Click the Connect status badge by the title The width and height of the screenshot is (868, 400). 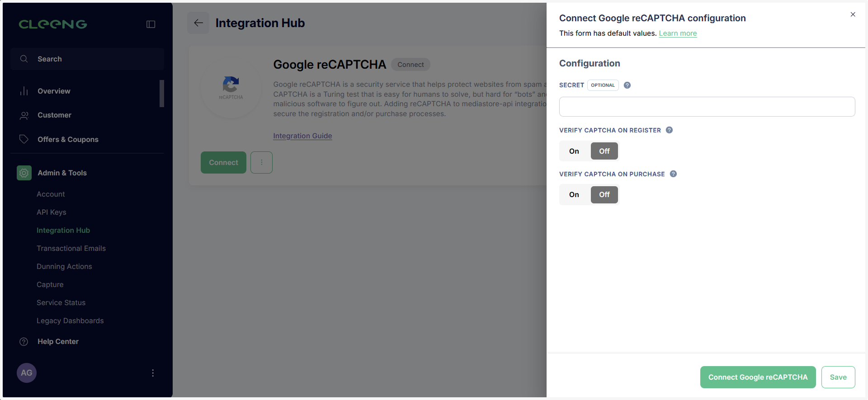pyautogui.click(x=410, y=65)
